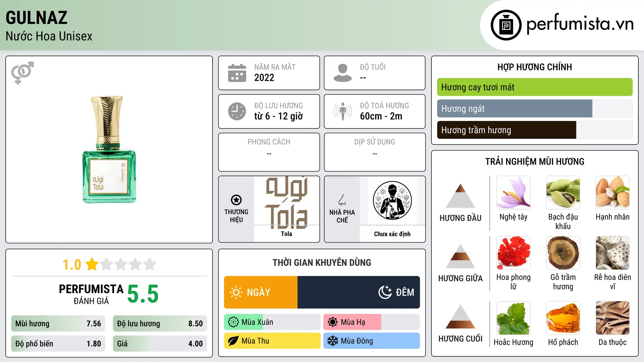This screenshot has height=362, width=644.
Task: Click the dark Đêm usage bar
Action: (358, 292)
